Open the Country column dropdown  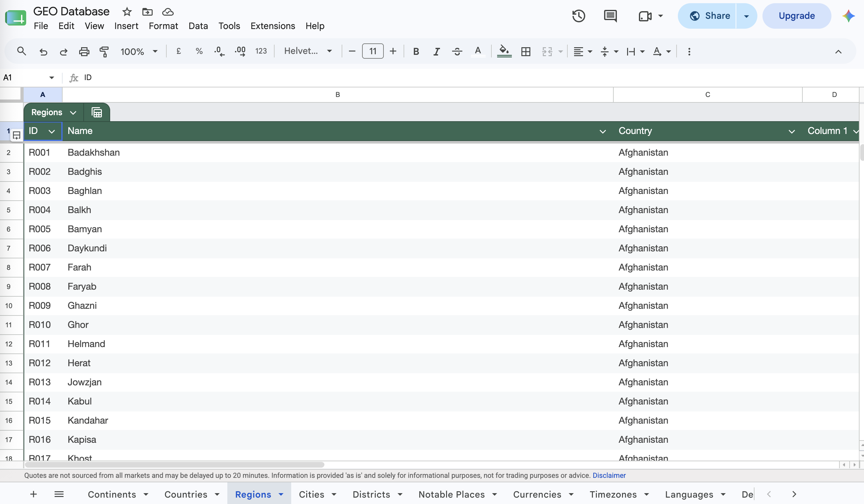point(792,131)
